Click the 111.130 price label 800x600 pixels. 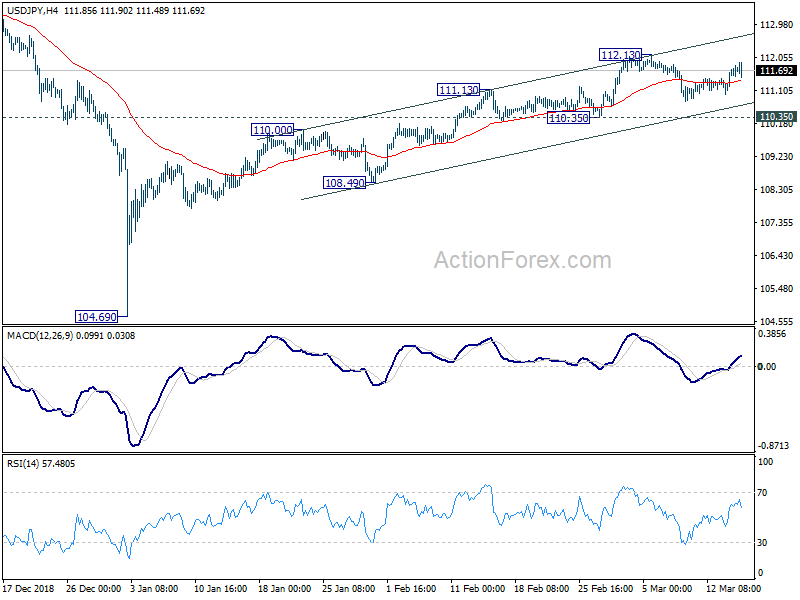(x=459, y=90)
